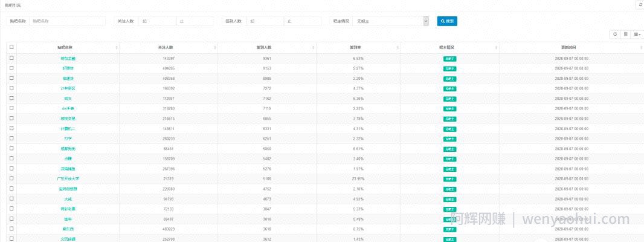
Task: Click the sign-in count 9361
Action: pos(267,59)
